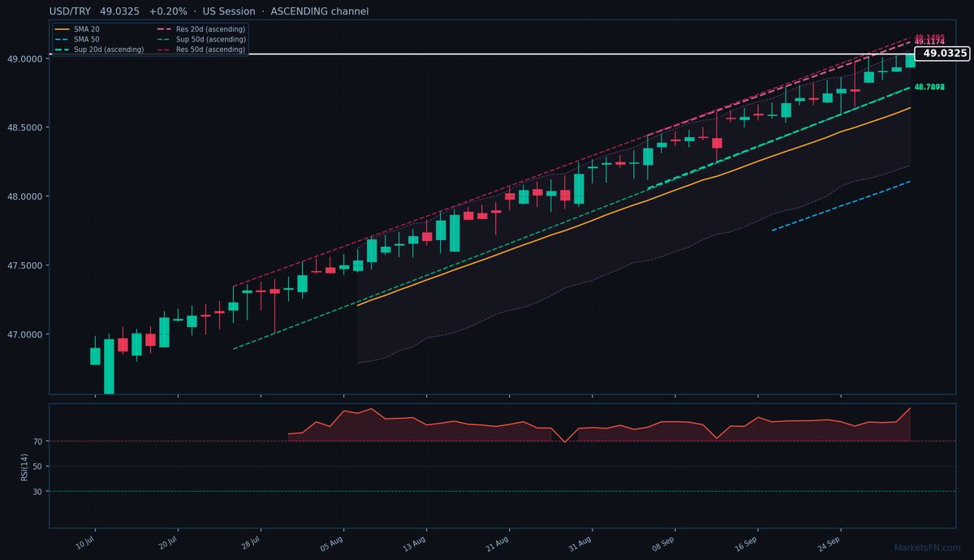Click the orange SMA 20 legend line sample
Image resolution: width=974 pixels, height=560 pixels.
[x=62, y=29]
